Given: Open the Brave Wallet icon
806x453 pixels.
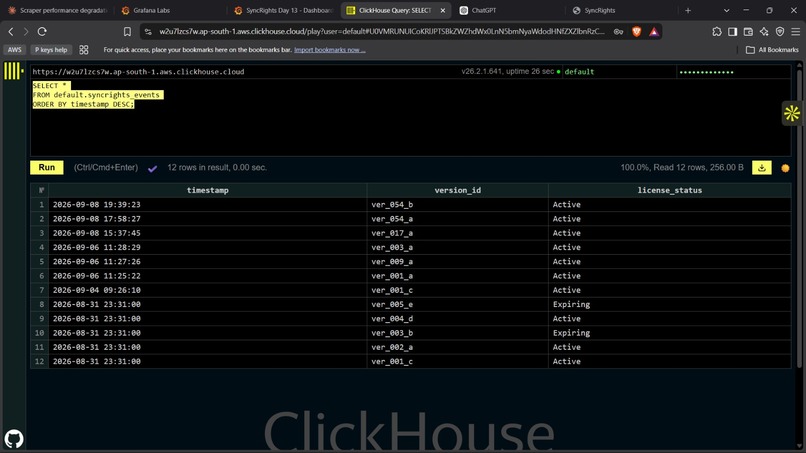Looking at the screenshot, I should (x=748, y=32).
